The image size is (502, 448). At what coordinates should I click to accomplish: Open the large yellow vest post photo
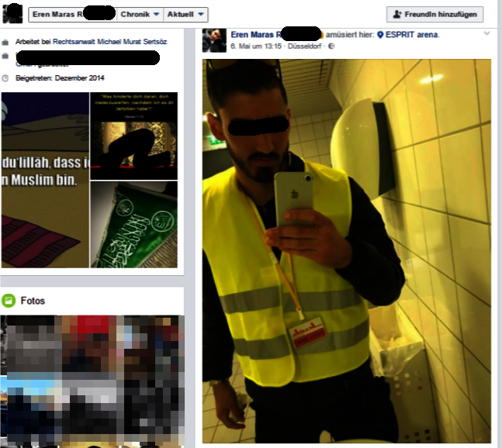point(346,250)
